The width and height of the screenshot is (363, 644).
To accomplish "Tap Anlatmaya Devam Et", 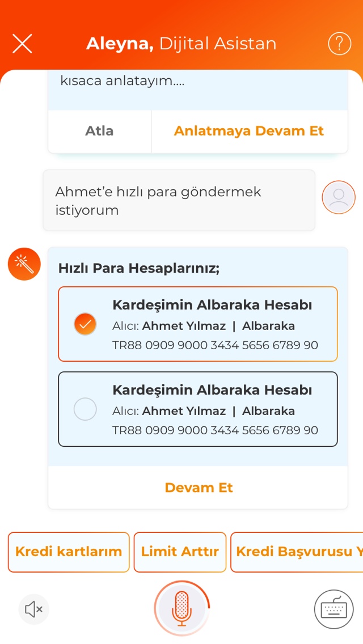I will click(248, 131).
